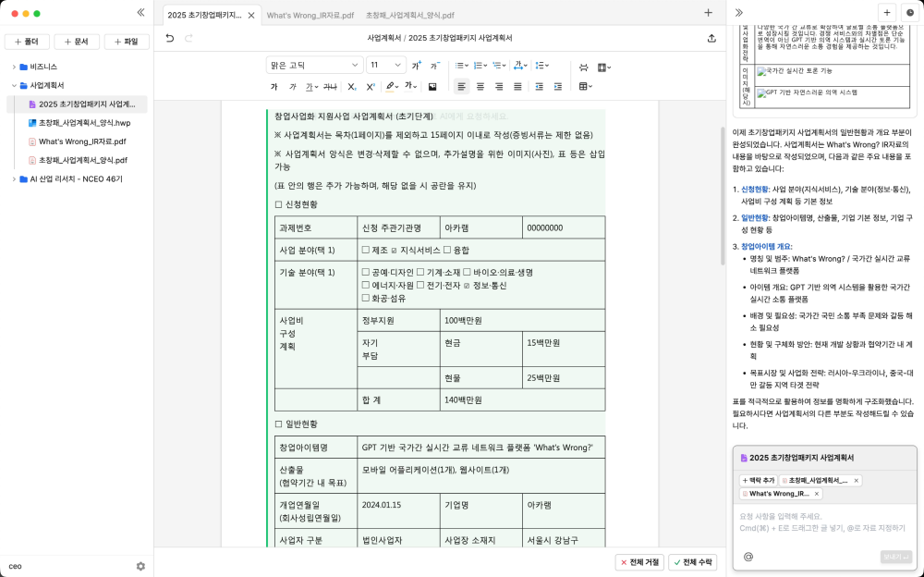Increase the paragraph indent

click(x=558, y=87)
